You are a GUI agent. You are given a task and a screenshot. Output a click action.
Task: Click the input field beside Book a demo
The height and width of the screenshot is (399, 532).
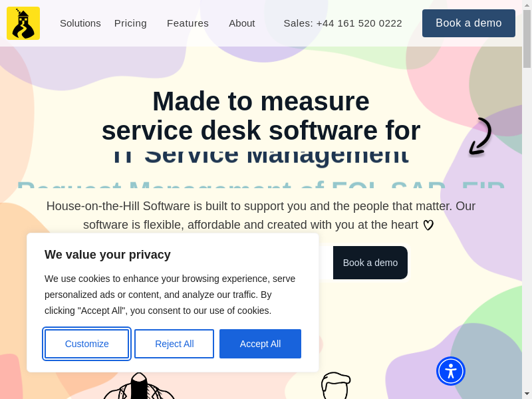[x=326, y=263]
